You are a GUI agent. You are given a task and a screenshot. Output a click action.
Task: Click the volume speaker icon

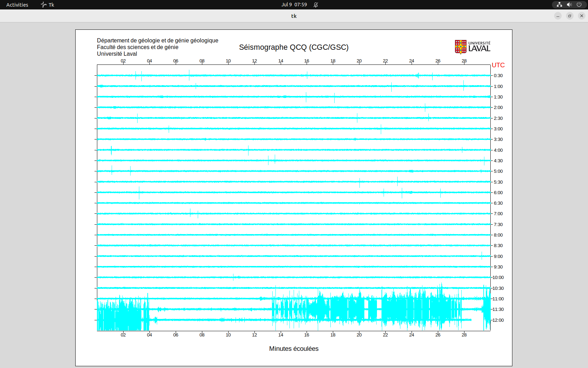(569, 5)
